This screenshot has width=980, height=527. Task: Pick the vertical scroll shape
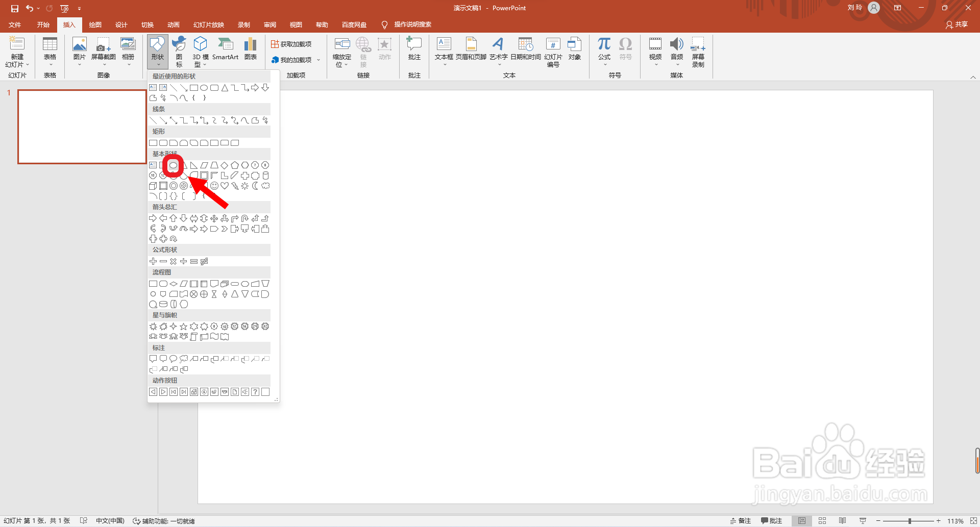(194, 337)
